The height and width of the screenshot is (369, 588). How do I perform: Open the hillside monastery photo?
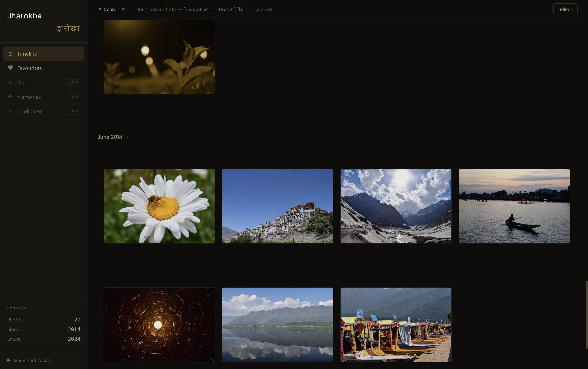click(x=277, y=206)
